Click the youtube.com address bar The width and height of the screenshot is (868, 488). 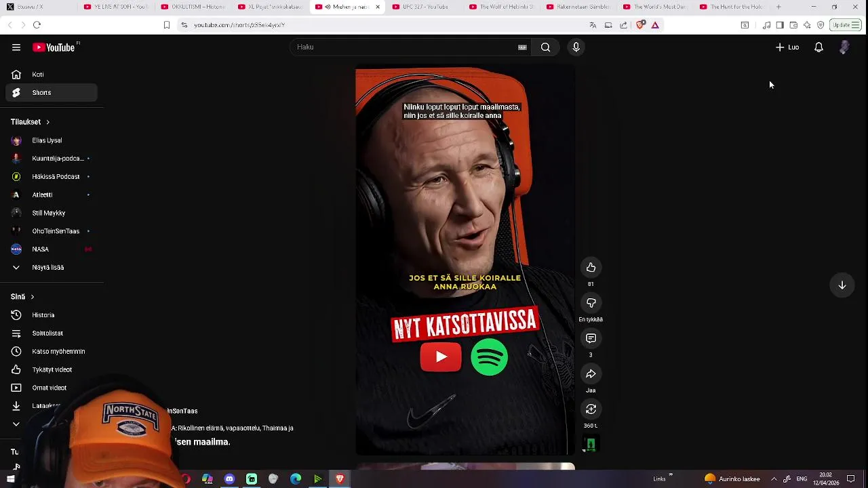pos(380,25)
